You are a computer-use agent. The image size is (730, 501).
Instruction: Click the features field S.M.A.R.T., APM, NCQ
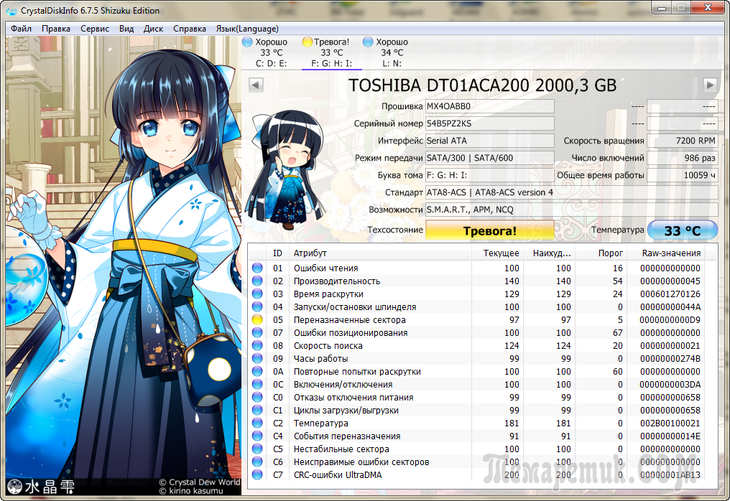pyautogui.click(x=571, y=210)
